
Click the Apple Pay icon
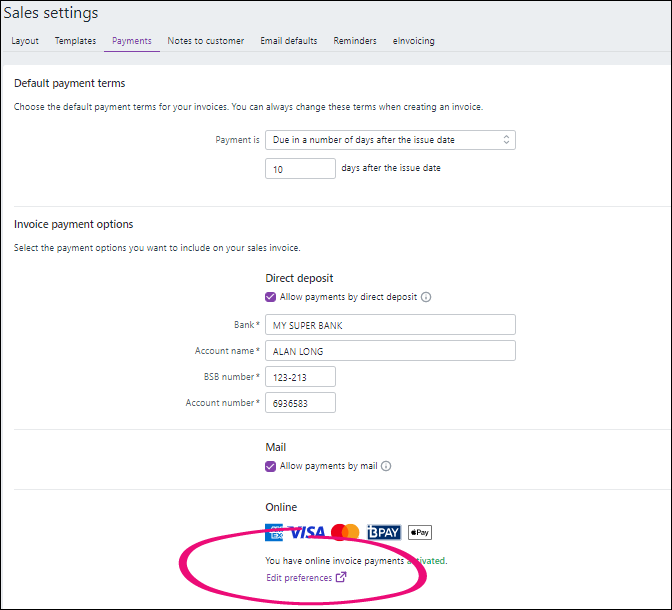click(x=420, y=532)
